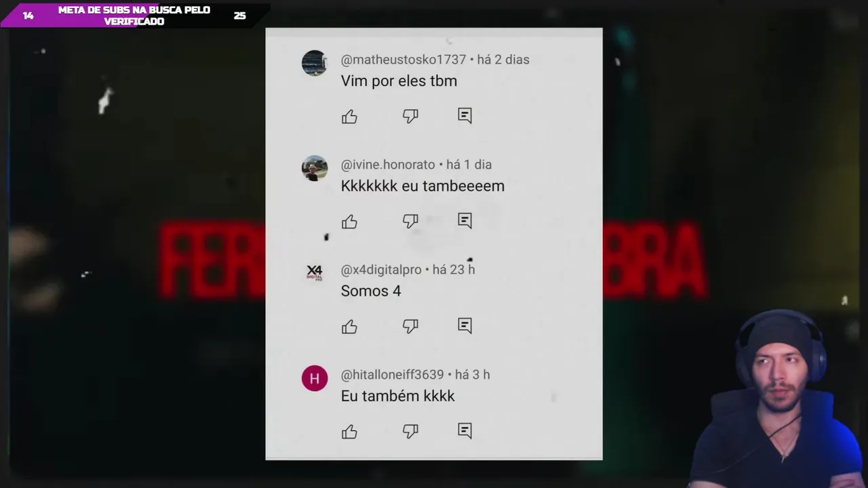Open the @ivine.honorato channel link
Screen dimensions: 868x488
point(388,165)
